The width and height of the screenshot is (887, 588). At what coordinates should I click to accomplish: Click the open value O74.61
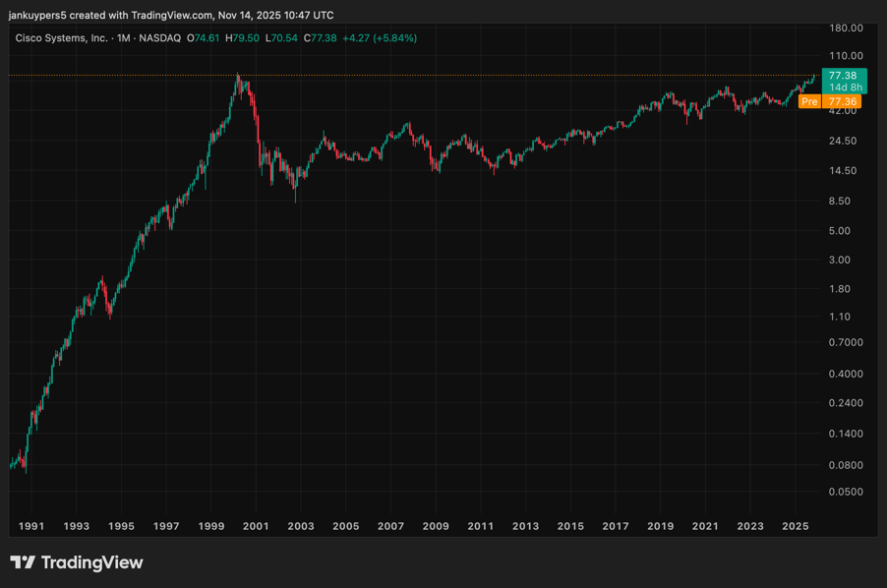tap(204, 38)
